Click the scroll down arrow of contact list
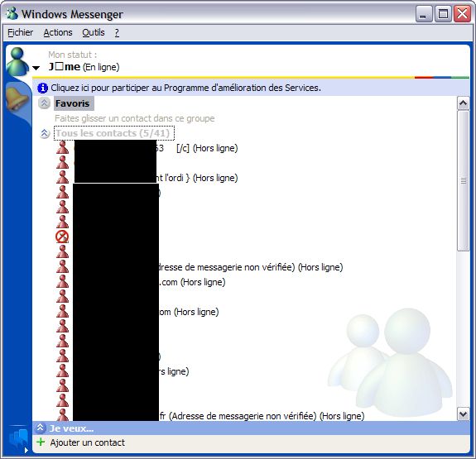The height and width of the screenshot is (459, 476). pos(464,414)
